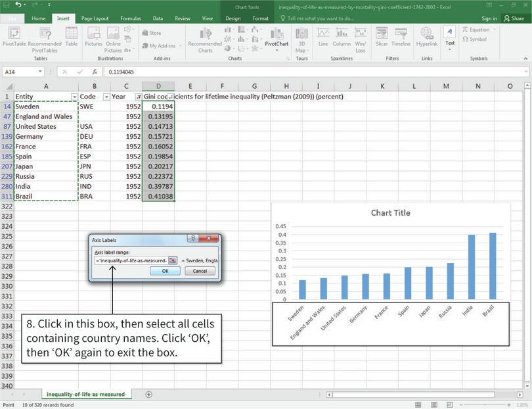Adjust the zoom slider
532x409 pixels.
(485, 406)
